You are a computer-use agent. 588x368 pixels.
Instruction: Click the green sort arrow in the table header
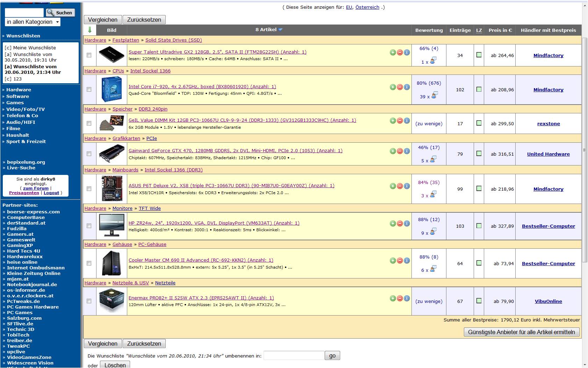coord(90,30)
